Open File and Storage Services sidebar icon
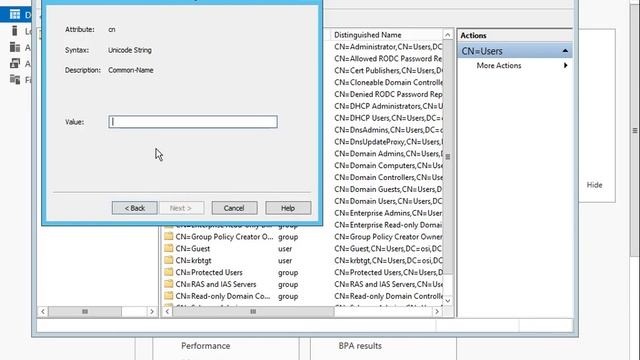The width and height of the screenshot is (640, 360). point(15,79)
